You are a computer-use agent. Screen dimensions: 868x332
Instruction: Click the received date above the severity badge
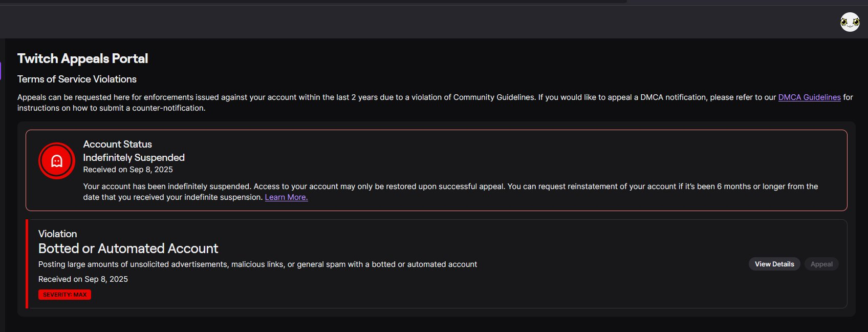coord(83,279)
